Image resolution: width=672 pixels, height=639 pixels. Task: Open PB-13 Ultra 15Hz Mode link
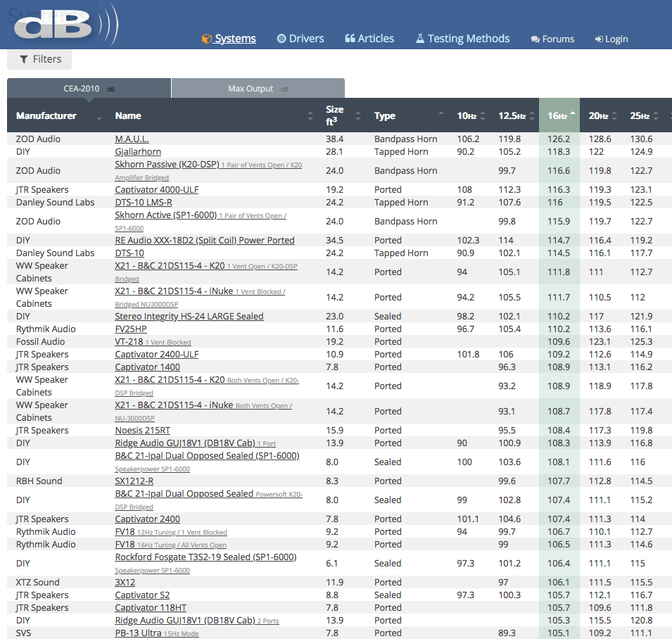coord(157,633)
